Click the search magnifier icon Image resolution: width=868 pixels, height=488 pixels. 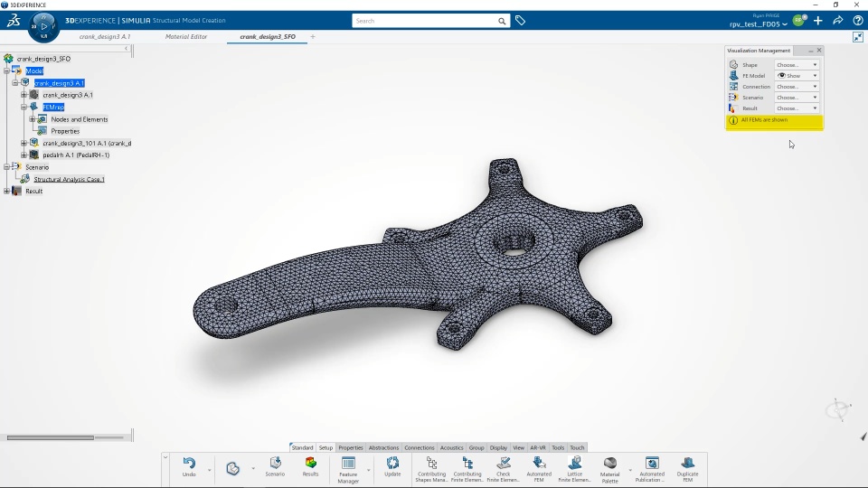(x=502, y=21)
